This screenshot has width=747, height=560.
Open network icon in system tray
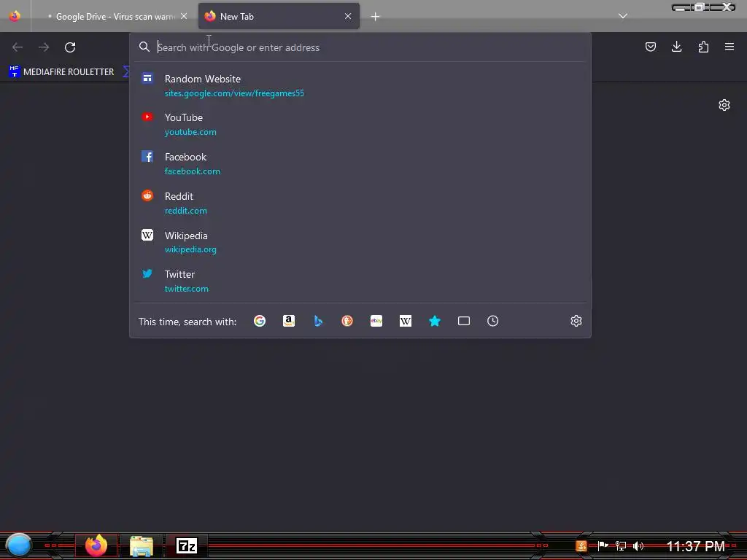pyautogui.click(x=620, y=546)
